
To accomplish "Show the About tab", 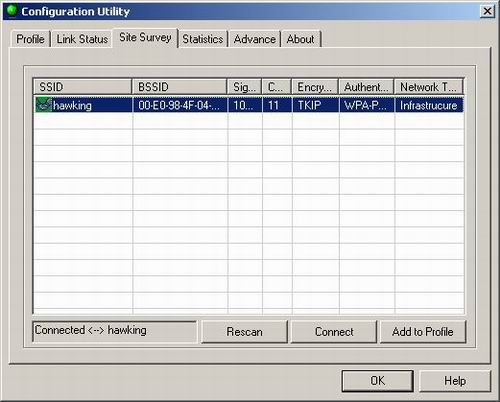I will [x=301, y=39].
